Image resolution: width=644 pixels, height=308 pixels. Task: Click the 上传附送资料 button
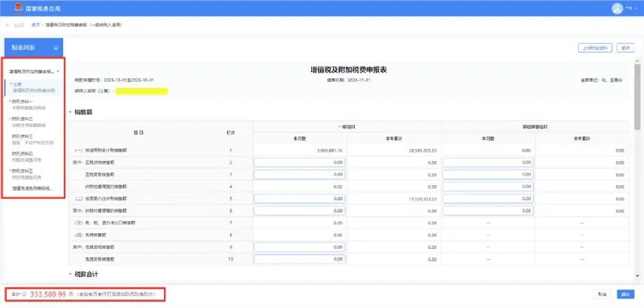pos(595,48)
